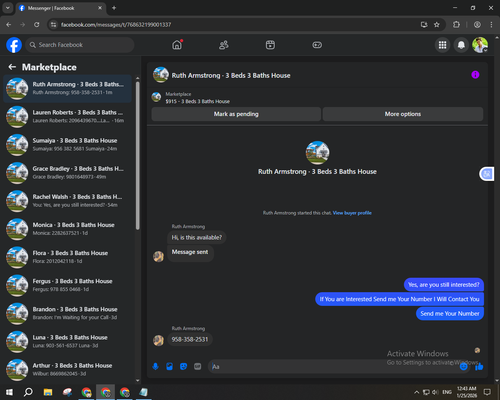Open the Flora conversation

(x=67, y=257)
